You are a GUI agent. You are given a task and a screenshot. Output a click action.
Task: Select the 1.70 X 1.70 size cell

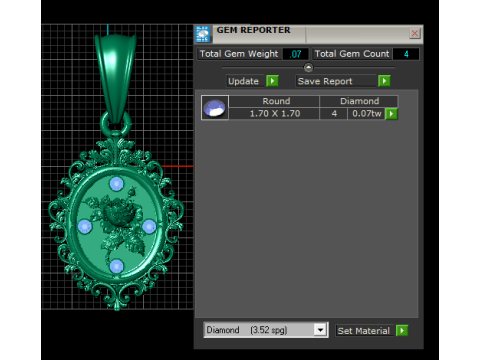tap(274, 114)
